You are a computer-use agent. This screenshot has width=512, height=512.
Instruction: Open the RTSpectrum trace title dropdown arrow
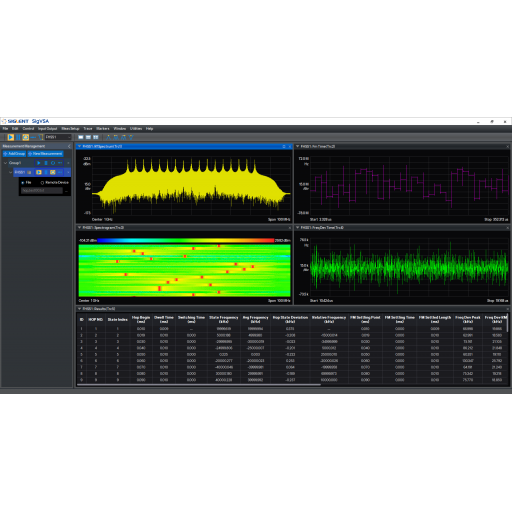point(79,146)
